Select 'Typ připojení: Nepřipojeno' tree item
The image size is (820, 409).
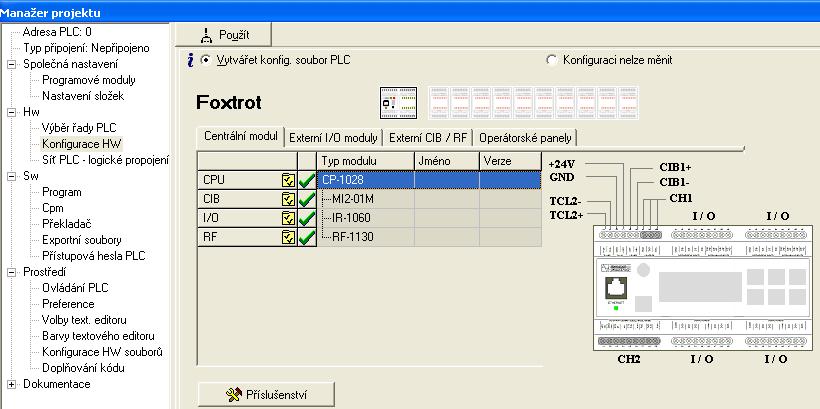point(86,49)
